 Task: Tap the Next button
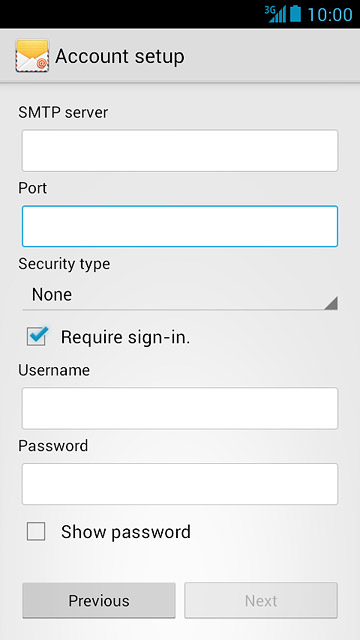click(261, 600)
